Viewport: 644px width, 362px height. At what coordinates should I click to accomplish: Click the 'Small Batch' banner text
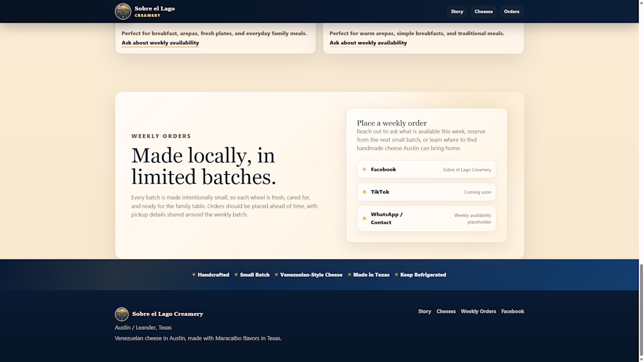tap(255, 275)
